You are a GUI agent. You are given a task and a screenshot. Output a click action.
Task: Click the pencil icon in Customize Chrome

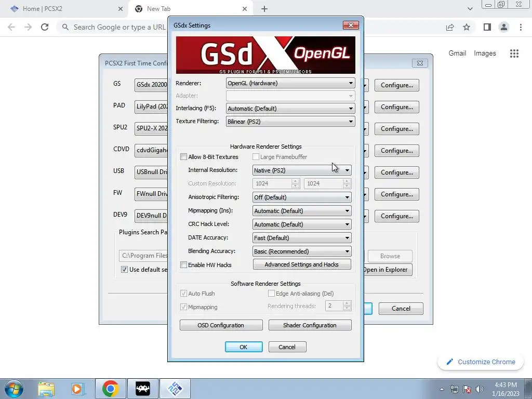(x=450, y=362)
